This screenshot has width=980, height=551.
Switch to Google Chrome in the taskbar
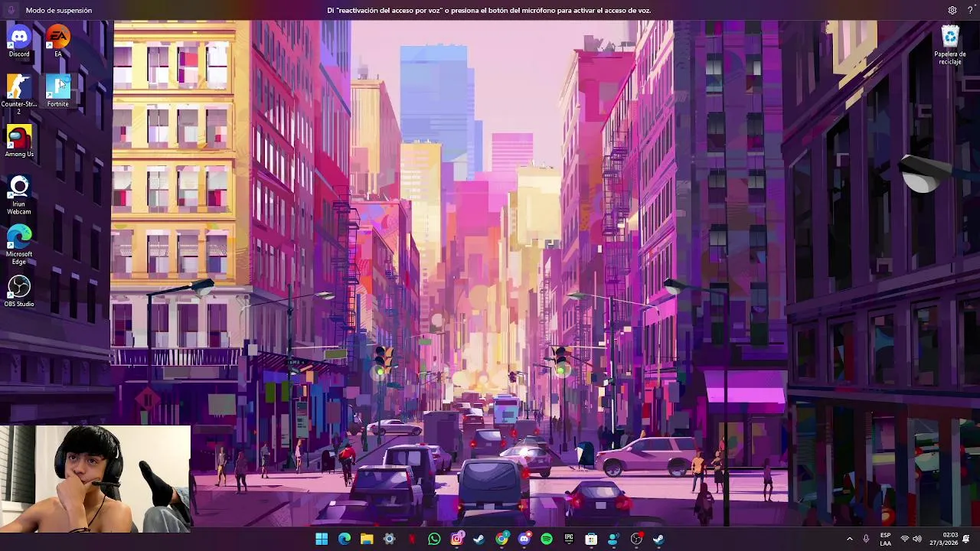[x=501, y=539]
